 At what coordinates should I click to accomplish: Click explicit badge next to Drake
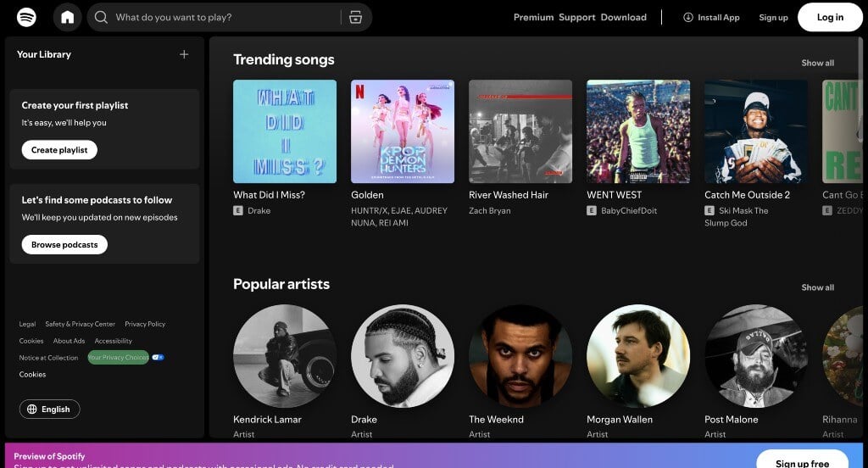[x=238, y=210]
